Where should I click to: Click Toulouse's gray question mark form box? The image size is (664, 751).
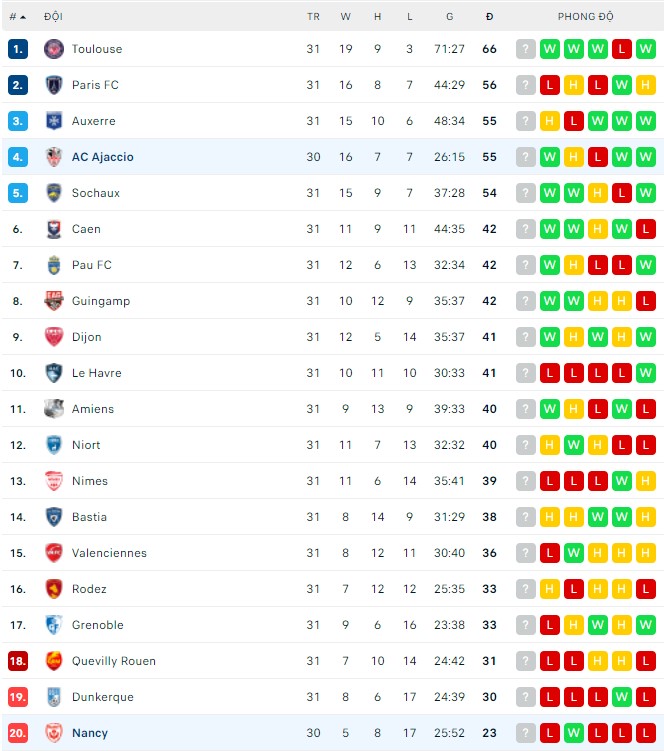pyautogui.click(x=526, y=49)
